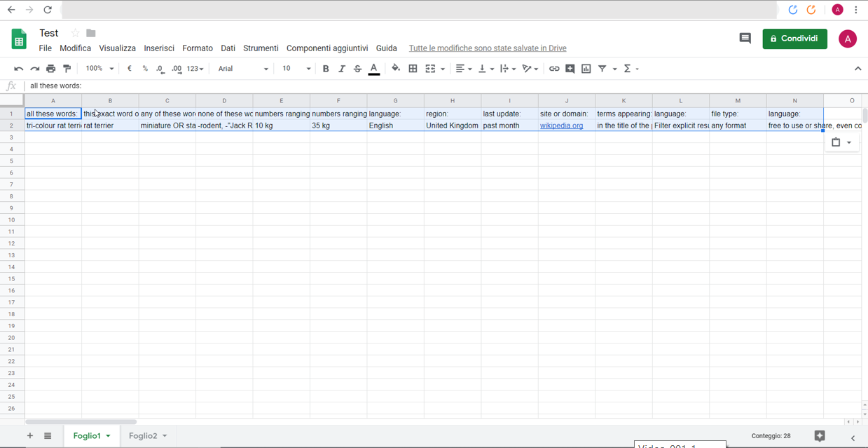Click the Condividi button

click(x=794, y=39)
